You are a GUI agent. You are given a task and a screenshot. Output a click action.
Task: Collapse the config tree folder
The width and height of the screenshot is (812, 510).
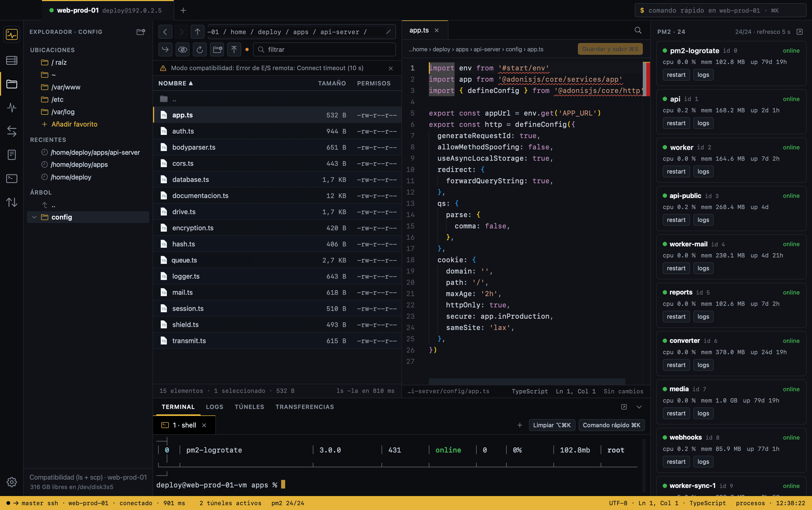[34, 217]
